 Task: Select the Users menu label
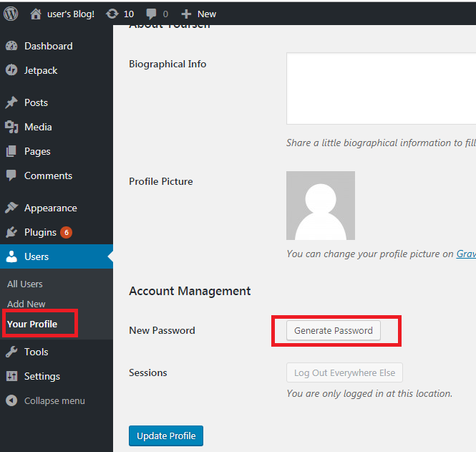click(37, 256)
